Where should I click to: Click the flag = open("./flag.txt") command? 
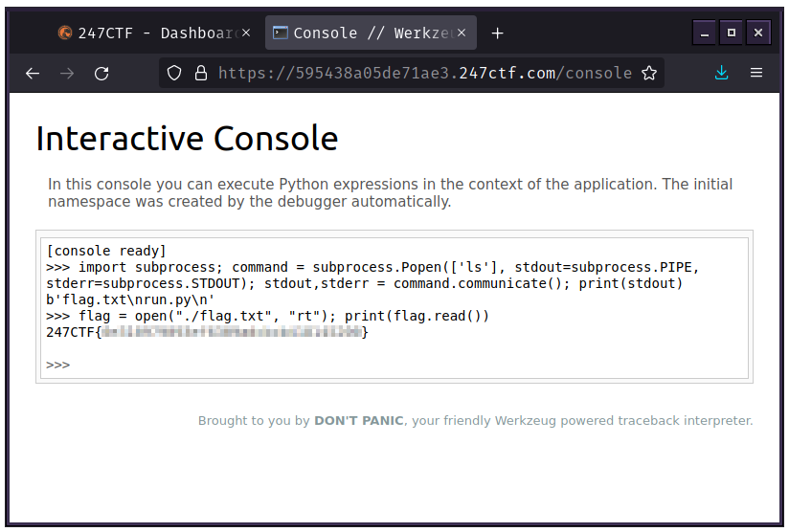point(267,317)
